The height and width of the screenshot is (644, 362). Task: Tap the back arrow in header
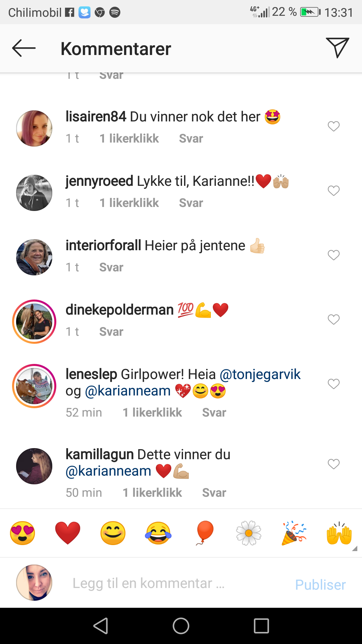(24, 48)
